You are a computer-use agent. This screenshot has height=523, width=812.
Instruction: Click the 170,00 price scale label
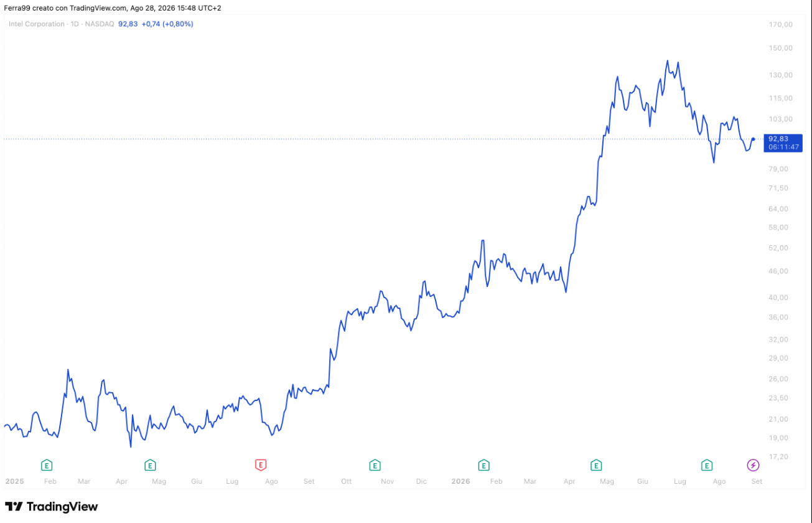pos(780,24)
